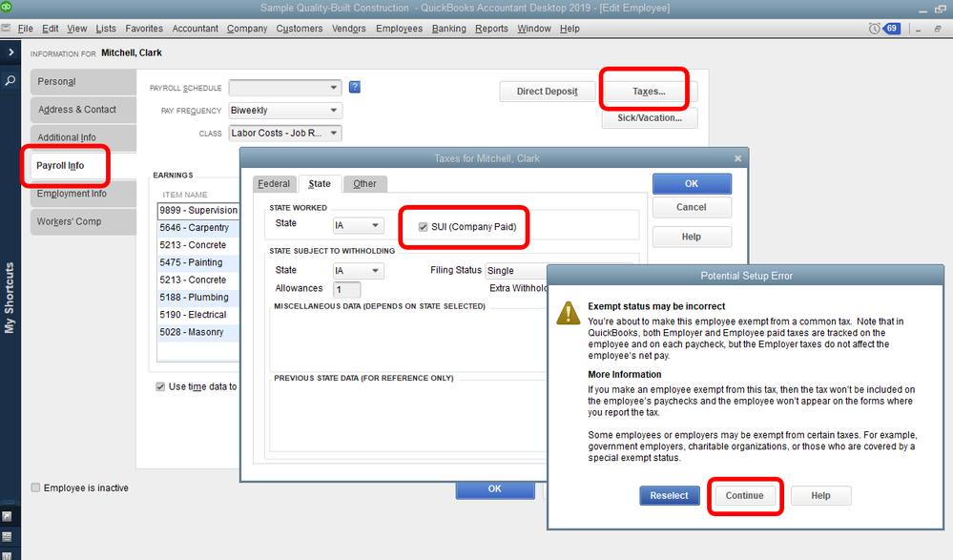
Task: Click the Taxes... button
Action: (x=649, y=92)
